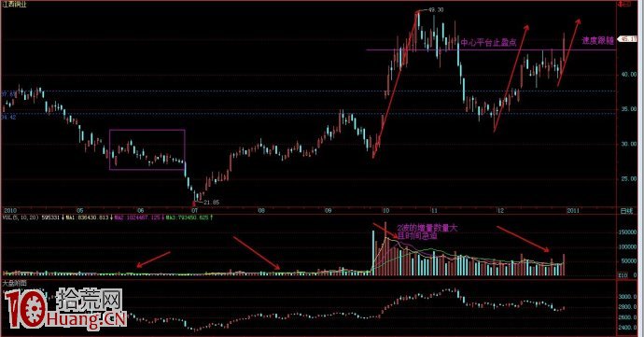Click the 34.42 level label on the left edge
This screenshot has width=644, height=337.
point(8,117)
